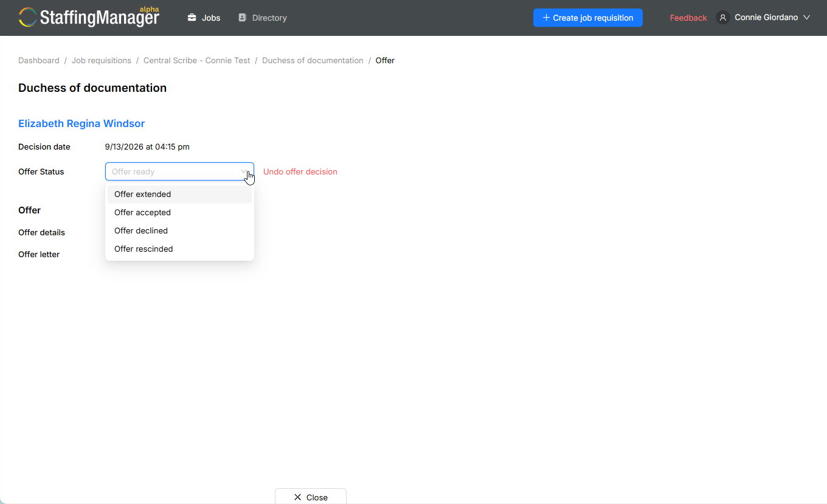Click the Offer details label
Image resolution: width=827 pixels, height=504 pixels.
point(41,232)
